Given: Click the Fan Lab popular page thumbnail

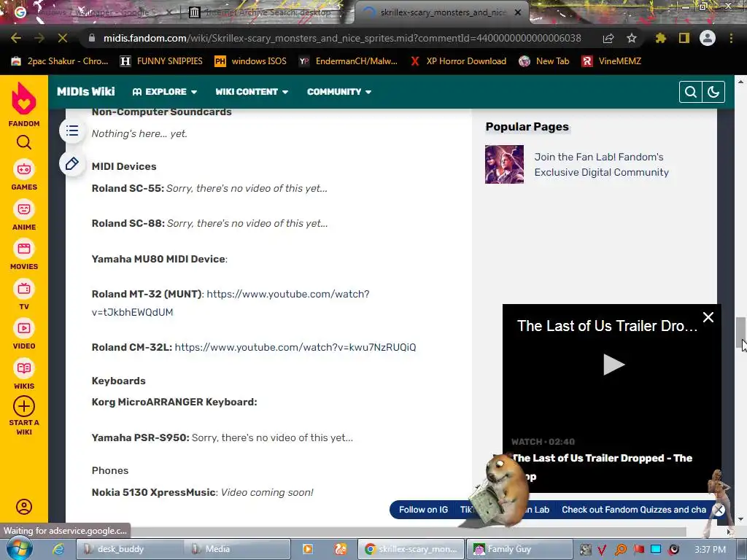Looking at the screenshot, I should click(x=504, y=164).
